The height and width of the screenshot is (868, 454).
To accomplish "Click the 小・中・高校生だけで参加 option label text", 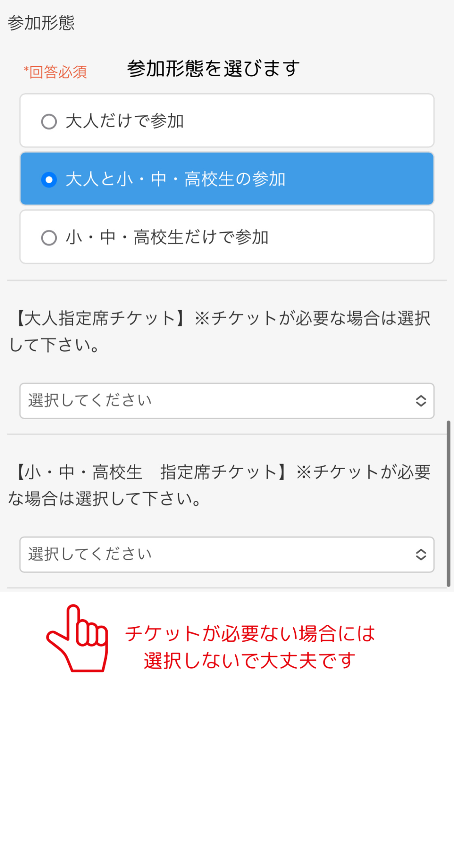I will 167,238.
